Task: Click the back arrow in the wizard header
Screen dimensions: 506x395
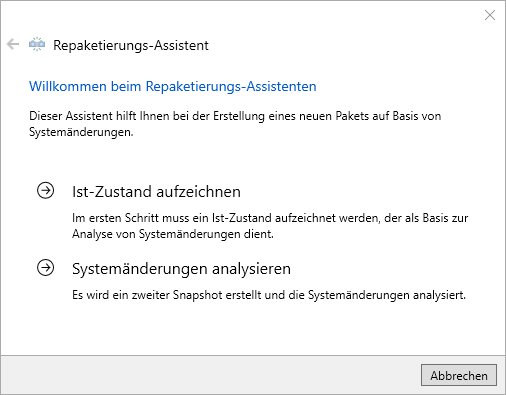Action: [x=13, y=44]
